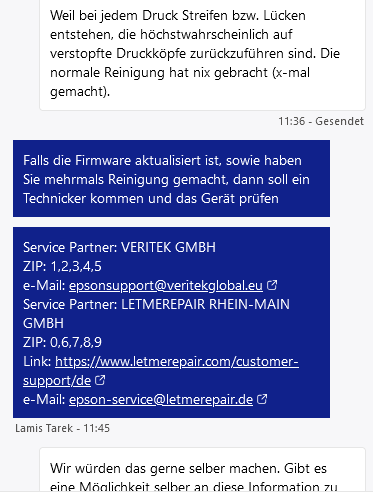Select the 'Wir würden das gerne selber machen' message

(202, 470)
